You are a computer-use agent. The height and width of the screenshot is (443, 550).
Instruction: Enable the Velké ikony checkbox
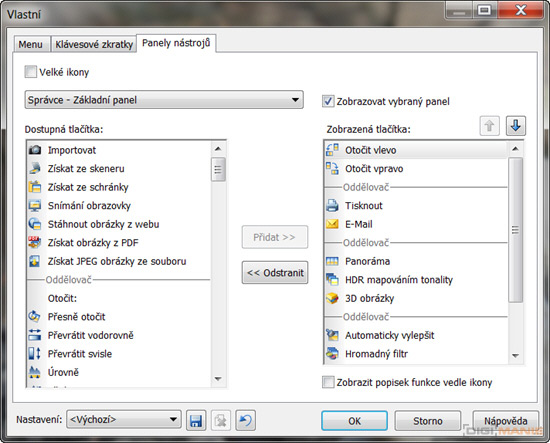(31, 72)
